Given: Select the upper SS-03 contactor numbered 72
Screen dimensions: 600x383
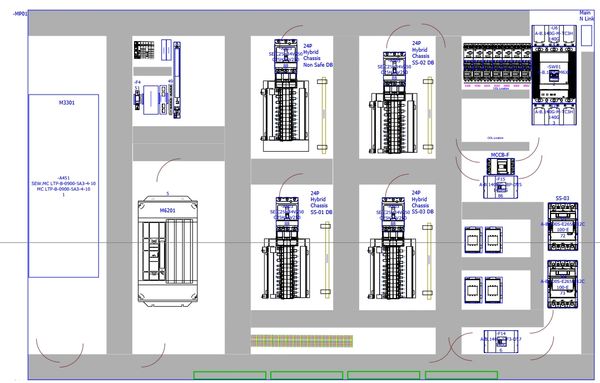Looking at the screenshot, I should tap(562, 227).
